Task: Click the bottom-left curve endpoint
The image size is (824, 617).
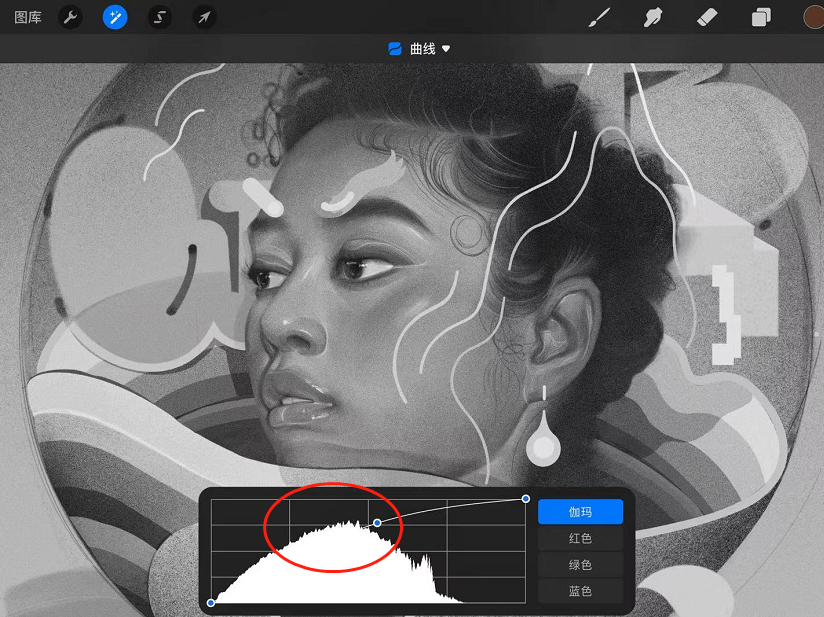Action: click(x=211, y=603)
